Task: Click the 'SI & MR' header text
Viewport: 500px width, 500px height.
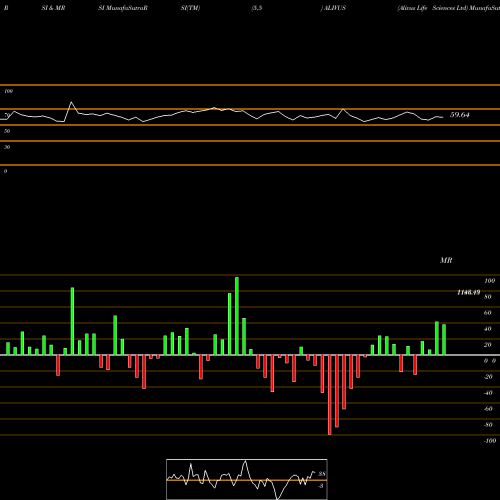Action: click(x=53, y=8)
